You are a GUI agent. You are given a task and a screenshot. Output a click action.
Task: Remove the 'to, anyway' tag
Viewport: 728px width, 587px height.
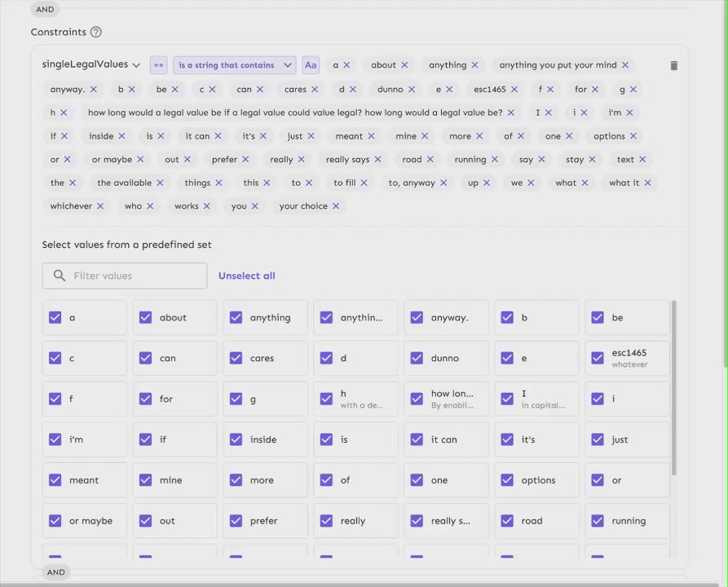tap(443, 183)
